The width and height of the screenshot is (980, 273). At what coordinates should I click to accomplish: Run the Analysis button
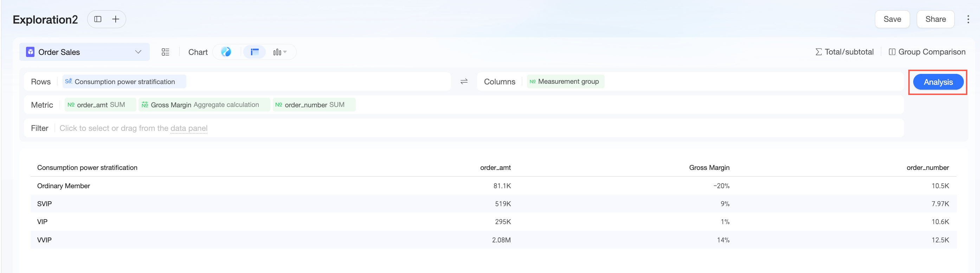pos(938,82)
